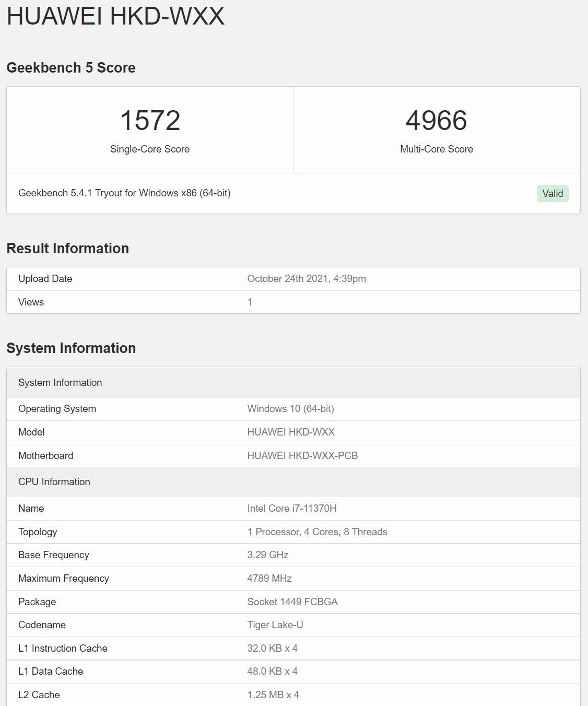Select the Windows 10 (64-bit) value

[x=291, y=409]
